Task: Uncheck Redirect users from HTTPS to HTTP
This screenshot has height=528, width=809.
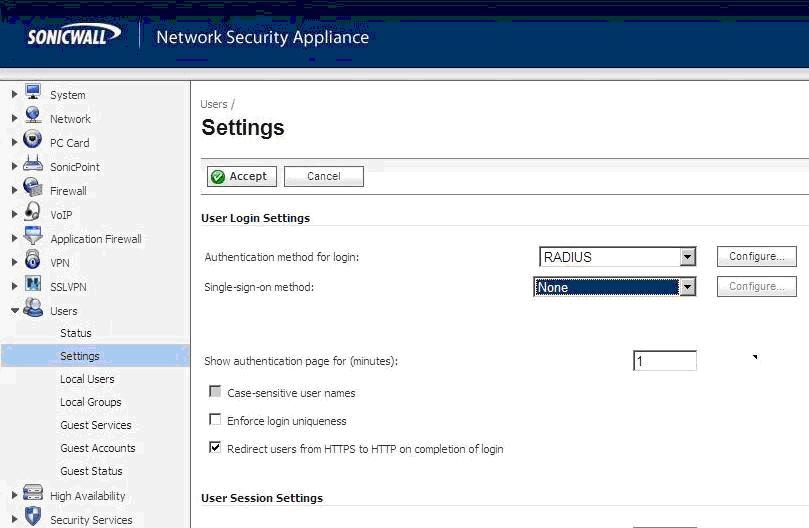Action: pos(215,448)
